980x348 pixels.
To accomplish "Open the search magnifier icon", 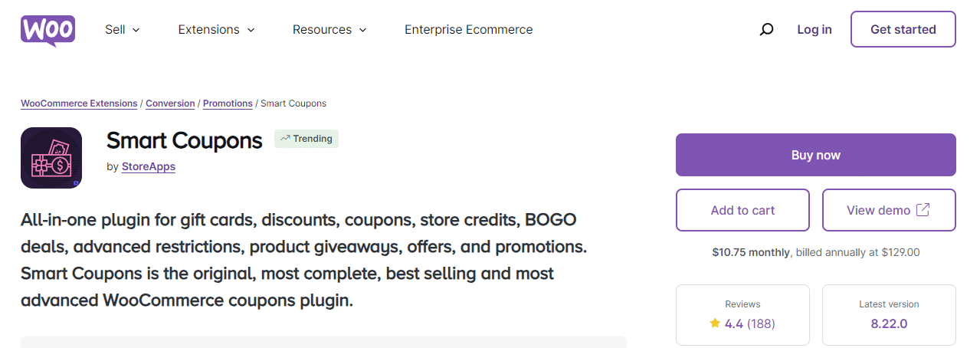I will coord(766,30).
